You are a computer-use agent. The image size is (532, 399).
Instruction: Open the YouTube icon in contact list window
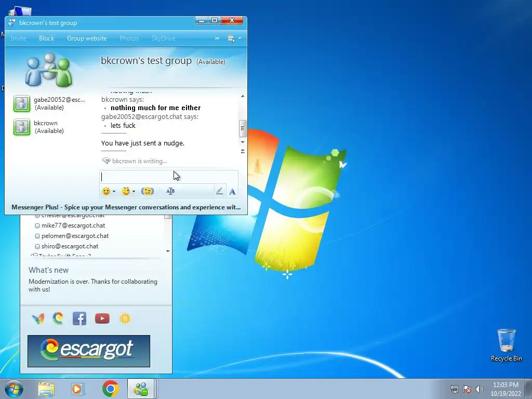click(102, 318)
